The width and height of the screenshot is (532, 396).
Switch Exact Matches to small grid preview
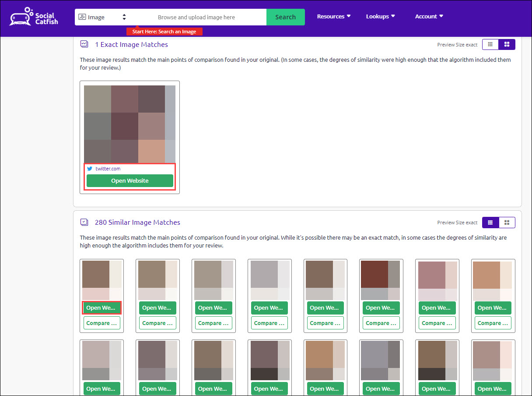click(490, 44)
